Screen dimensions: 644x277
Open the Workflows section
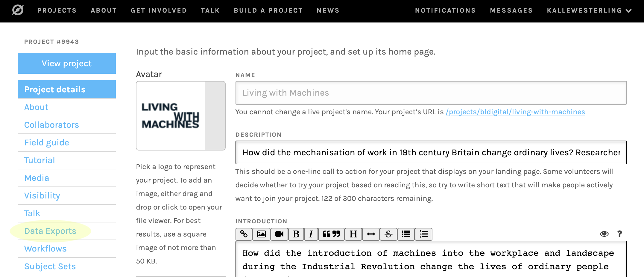point(67,249)
